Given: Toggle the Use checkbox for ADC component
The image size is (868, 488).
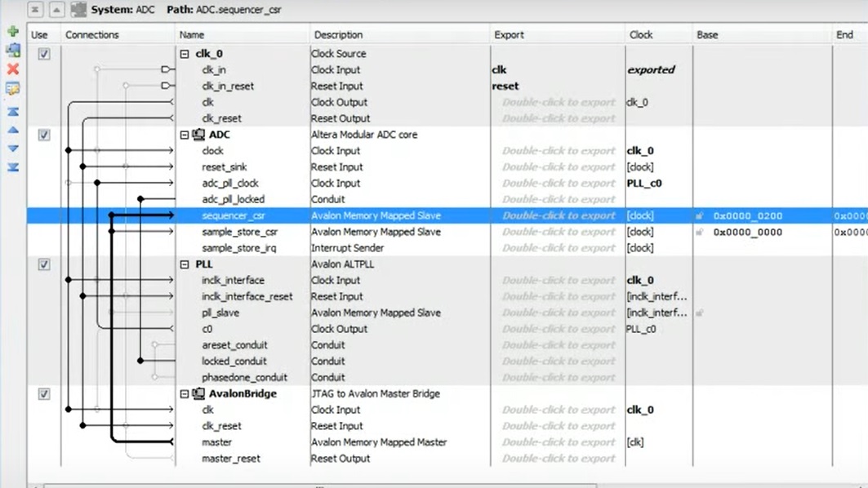Looking at the screenshot, I should click(x=44, y=135).
